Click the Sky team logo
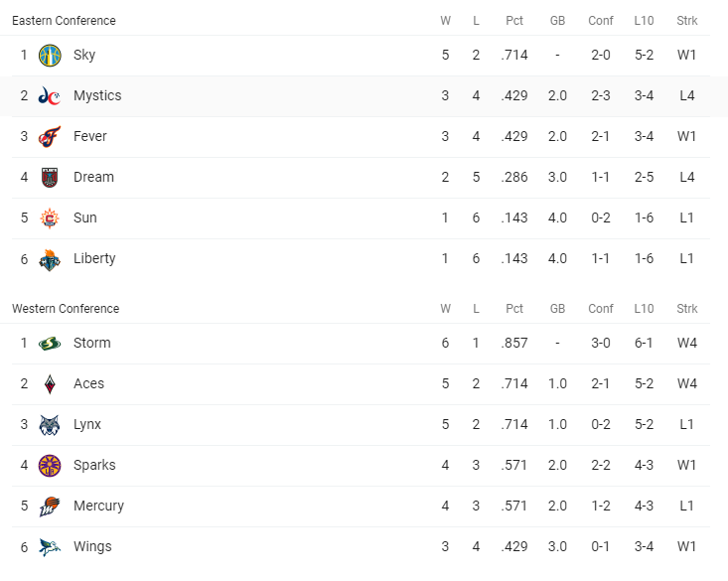 [50, 56]
